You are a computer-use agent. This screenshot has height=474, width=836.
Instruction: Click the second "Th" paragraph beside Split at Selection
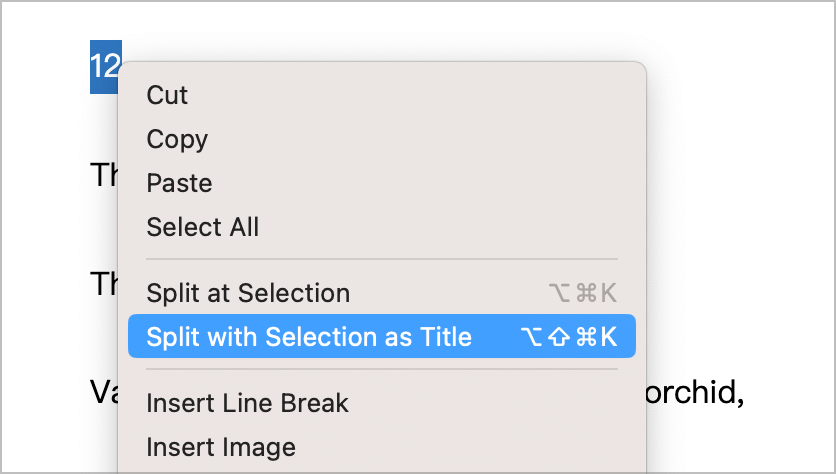pos(104,283)
